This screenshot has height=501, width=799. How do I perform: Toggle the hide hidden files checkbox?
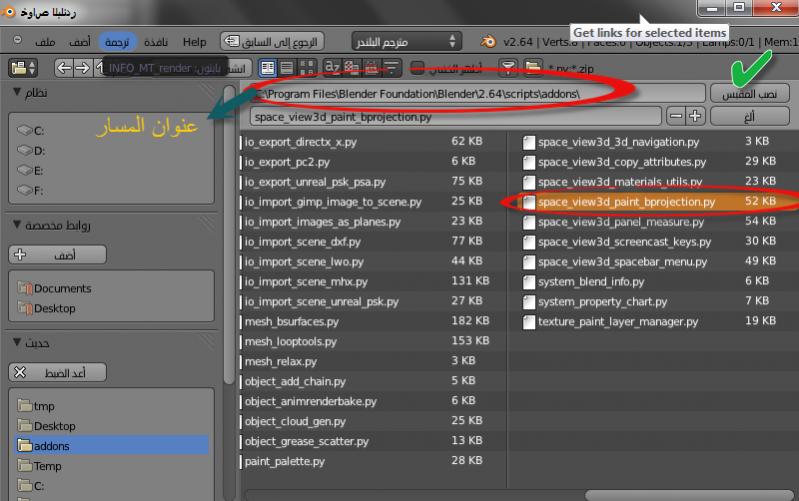[417, 68]
